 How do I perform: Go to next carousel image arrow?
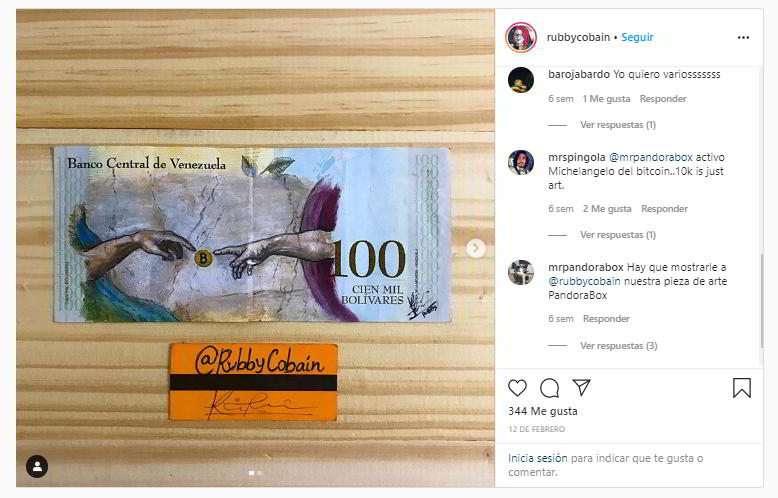tap(475, 248)
